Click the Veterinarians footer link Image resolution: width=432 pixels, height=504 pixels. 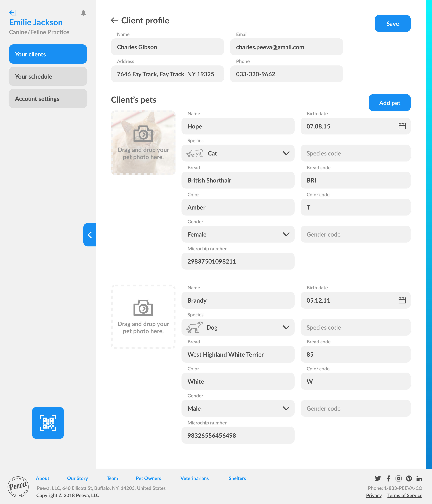coord(195,478)
